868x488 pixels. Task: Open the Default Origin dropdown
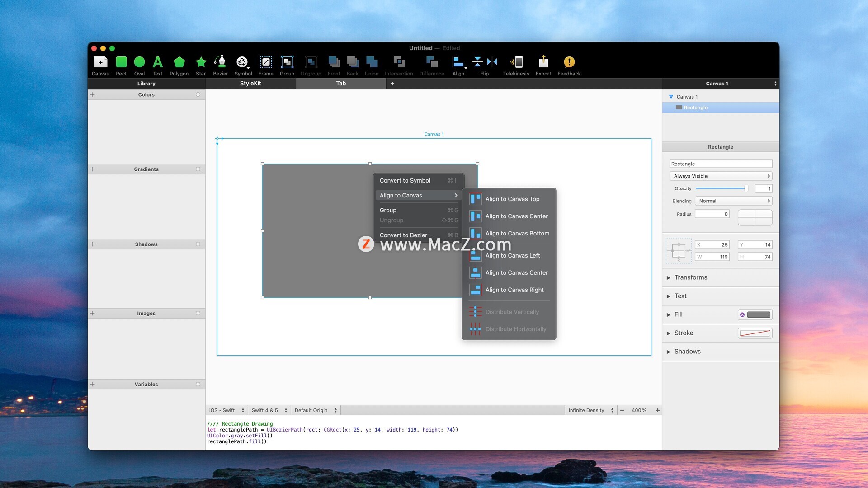316,410
